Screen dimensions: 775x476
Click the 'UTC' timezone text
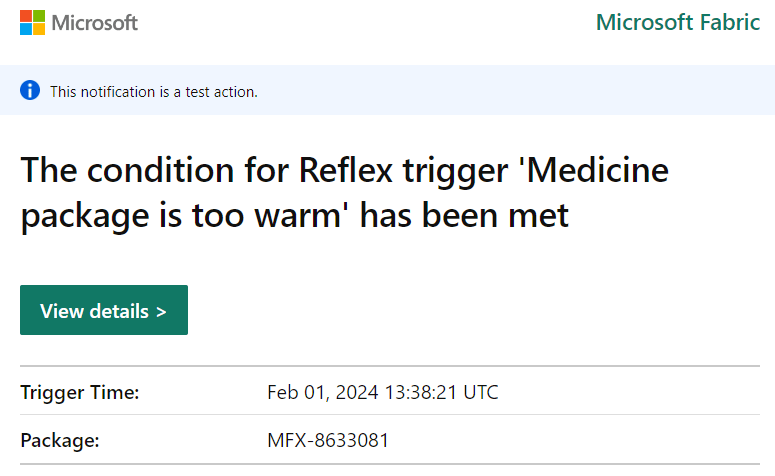480,392
